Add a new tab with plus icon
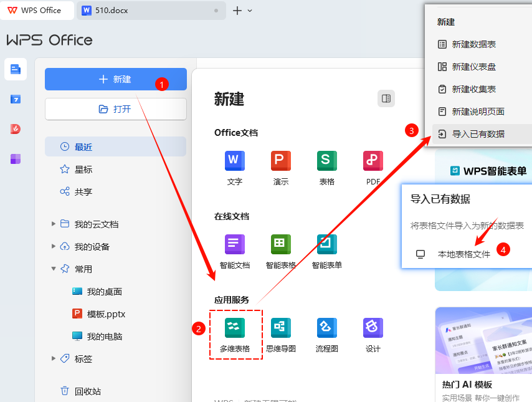The width and height of the screenshot is (532, 402). [237, 11]
